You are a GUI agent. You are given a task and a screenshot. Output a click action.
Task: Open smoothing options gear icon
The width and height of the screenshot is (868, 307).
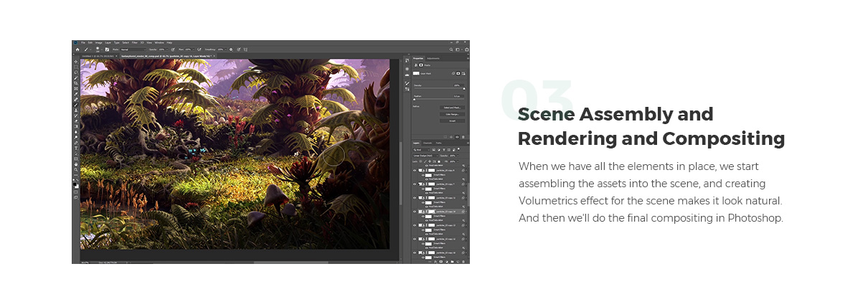pos(231,49)
